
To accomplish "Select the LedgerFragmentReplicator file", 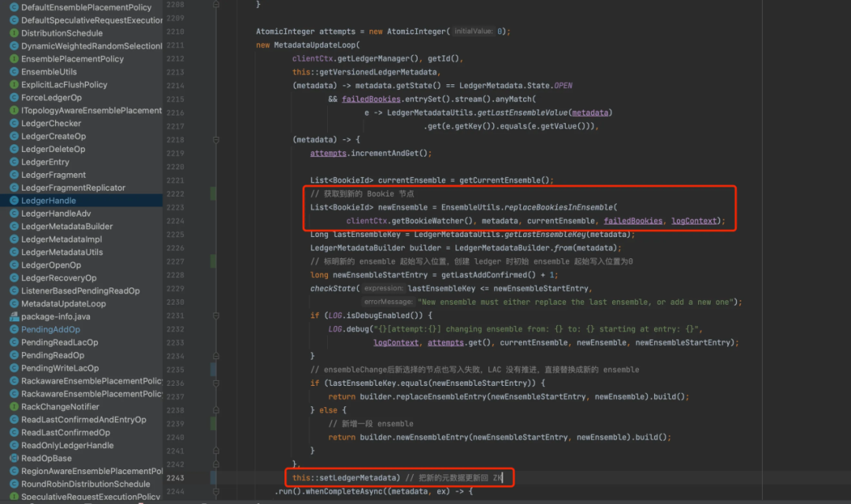I will point(73,187).
